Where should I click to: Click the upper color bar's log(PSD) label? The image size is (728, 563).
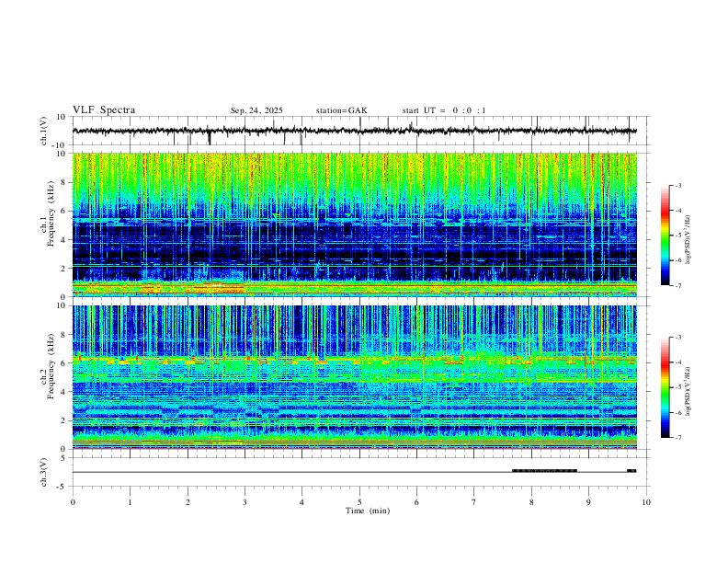click(x=688, y=239)
